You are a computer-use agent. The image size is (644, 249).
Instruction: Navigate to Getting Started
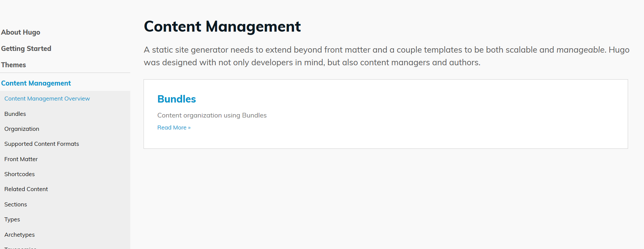coord(26,48)
